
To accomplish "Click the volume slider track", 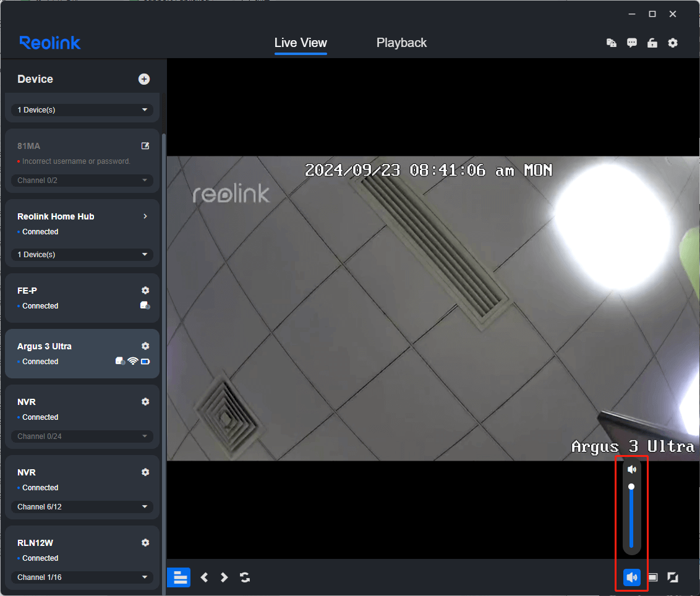I will pos(631,517).
